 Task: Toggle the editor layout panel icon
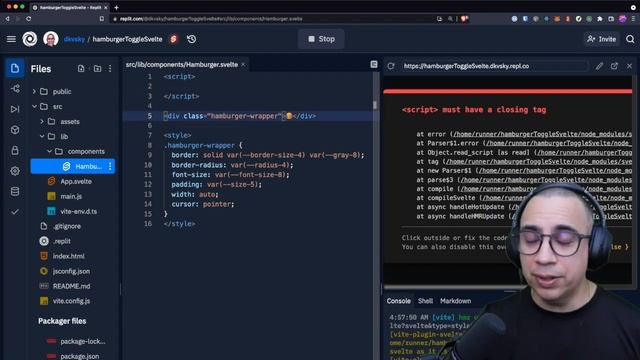374,64
